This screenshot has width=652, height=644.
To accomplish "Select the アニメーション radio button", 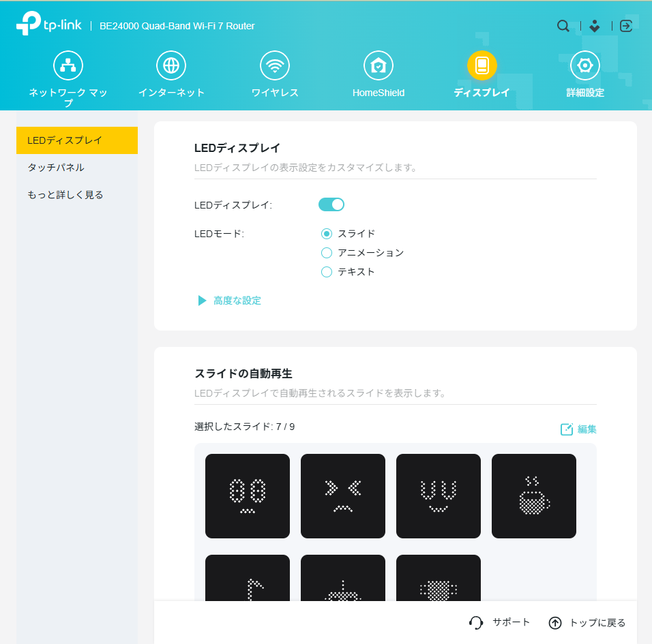I will [327, 253].
